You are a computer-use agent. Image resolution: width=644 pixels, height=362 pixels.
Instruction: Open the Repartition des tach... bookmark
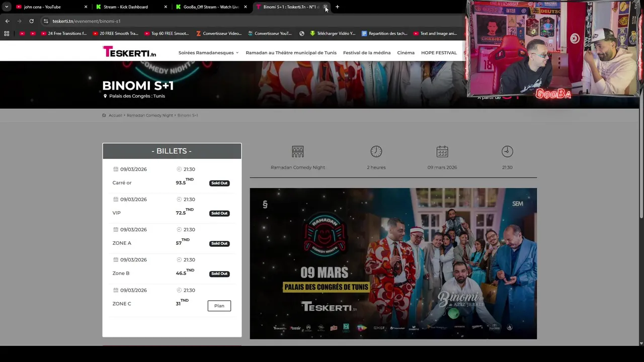[384, 34]
